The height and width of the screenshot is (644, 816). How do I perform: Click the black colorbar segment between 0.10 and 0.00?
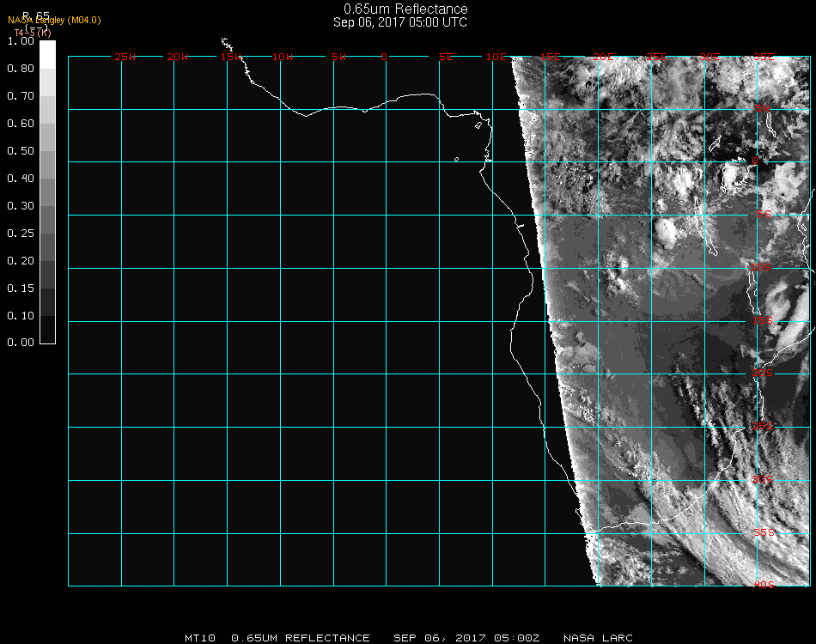point(47,329)
